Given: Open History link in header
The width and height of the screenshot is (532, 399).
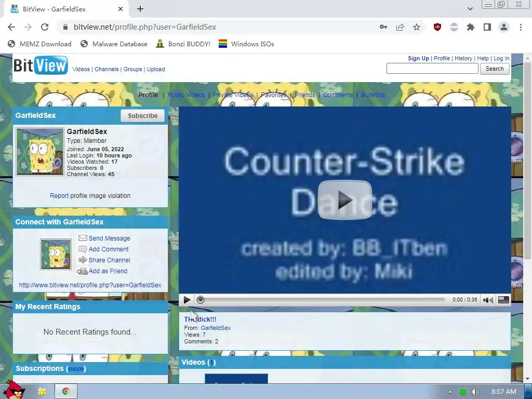Looking at the screenshot, I should click(463, 58).
